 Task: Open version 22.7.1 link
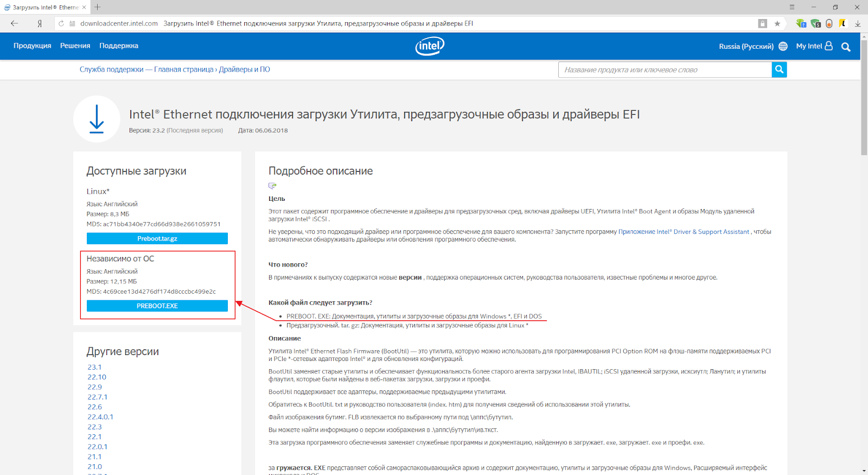coord(98,397)
